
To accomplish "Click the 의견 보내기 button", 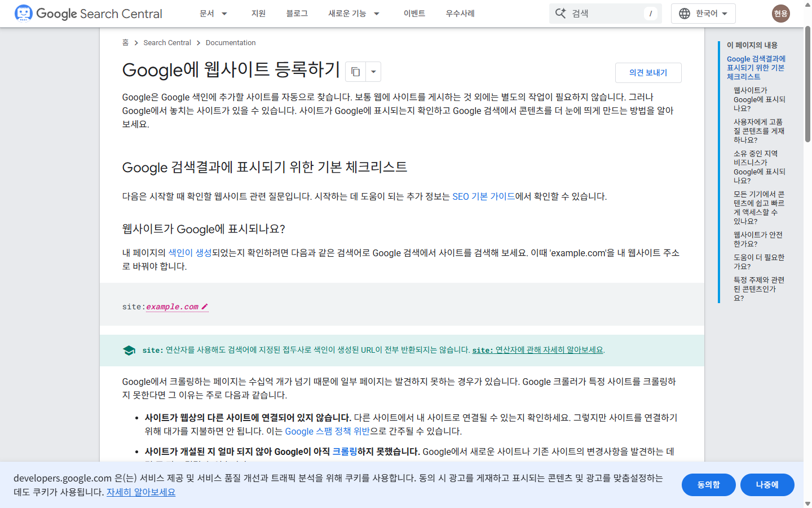I will [x=648, y=73].
